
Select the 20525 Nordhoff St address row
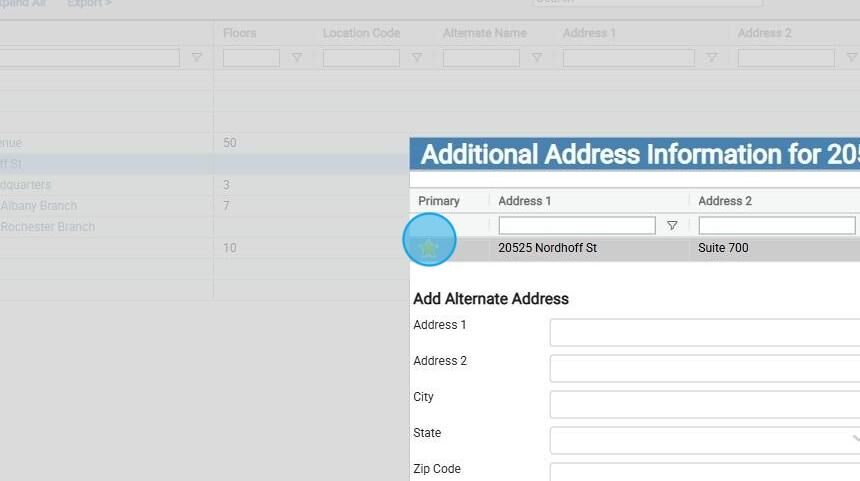click(x=635, y=248)
